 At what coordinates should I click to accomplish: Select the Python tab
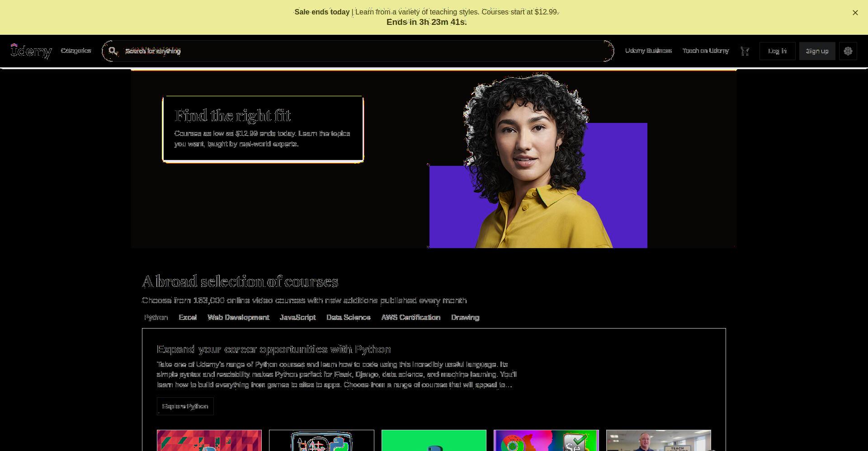(x=156, y=317)
